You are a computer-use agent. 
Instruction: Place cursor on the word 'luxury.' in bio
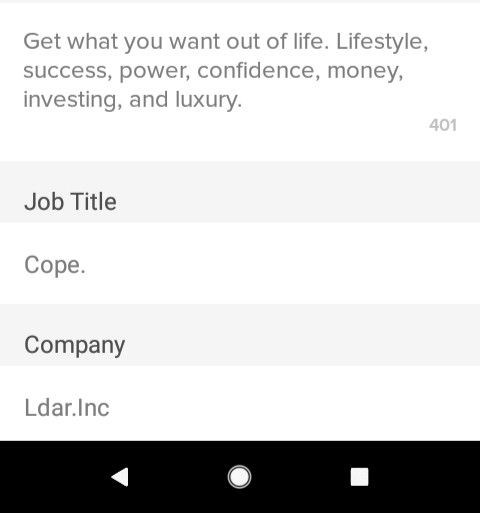point(208,100)
